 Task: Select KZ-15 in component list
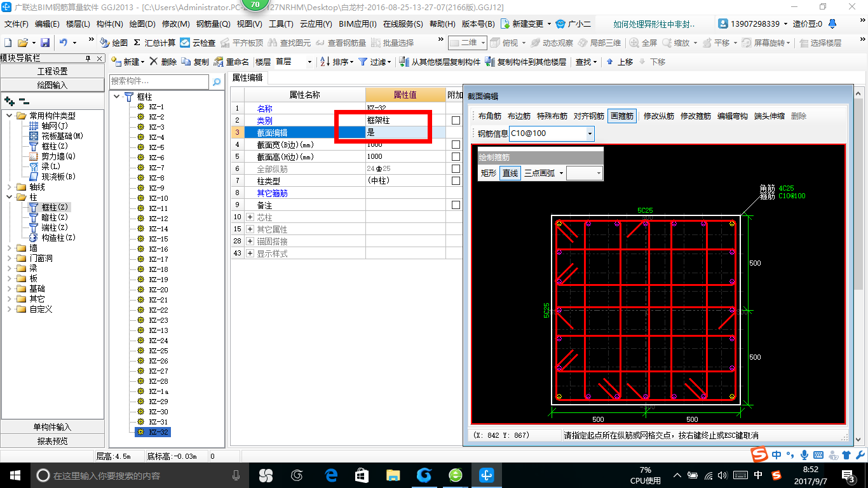tap(158, 239)
